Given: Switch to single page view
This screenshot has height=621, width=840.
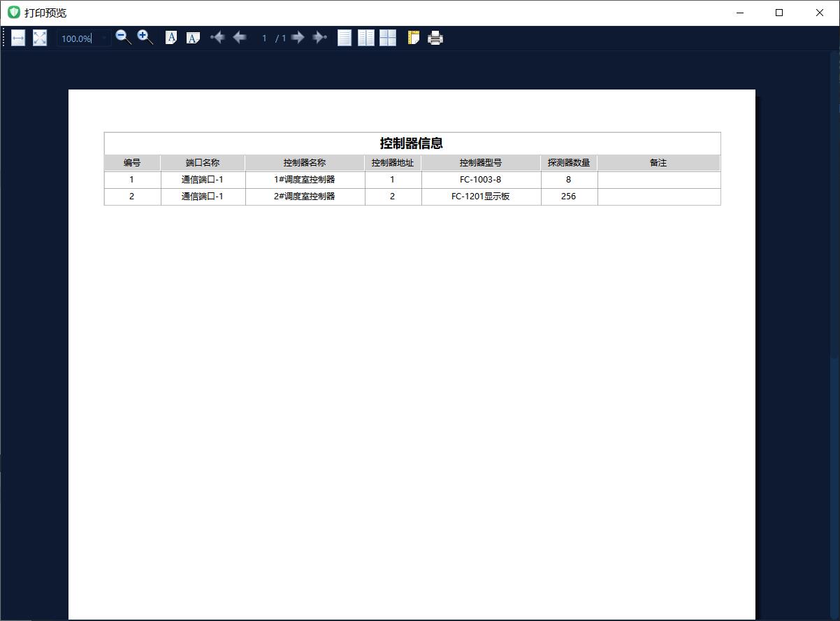Looking at the screenshot, I should 345,38.
